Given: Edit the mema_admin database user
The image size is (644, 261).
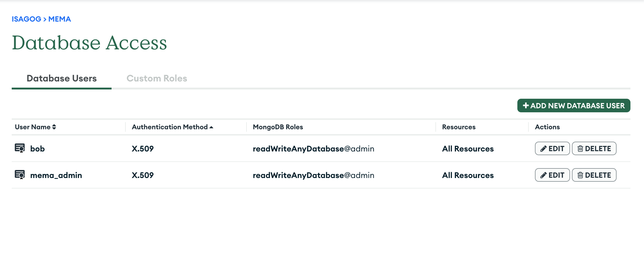Looking at the screenshot, I should tap(552, 175).
